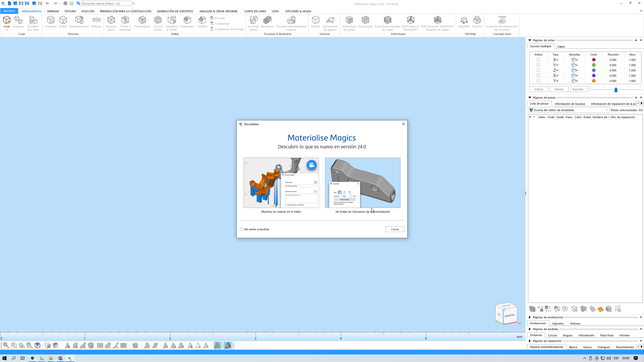Click the RapidFit icon
Screen dimensions: 644x362
click(x=464, y=20)
